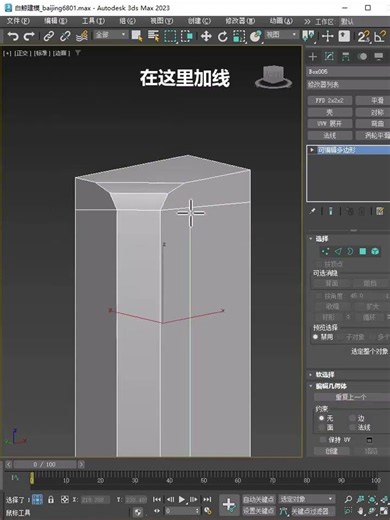Viewport: 390px width, 520px height.
Task: Toggle the Snaps toggle icon
Action: 363,36
